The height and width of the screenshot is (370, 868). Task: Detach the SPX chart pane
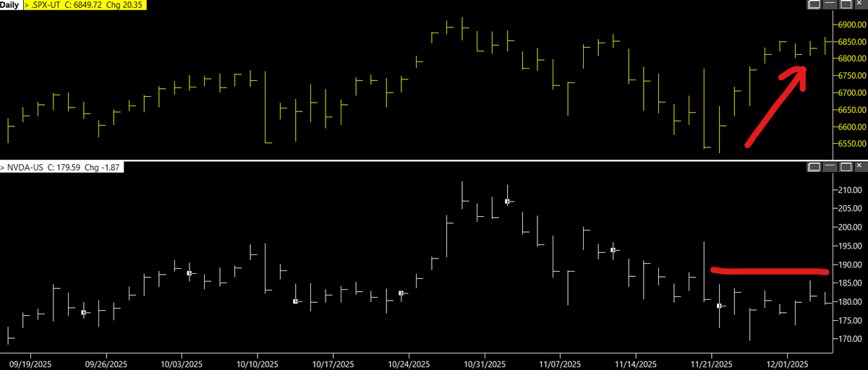point(814,5)
